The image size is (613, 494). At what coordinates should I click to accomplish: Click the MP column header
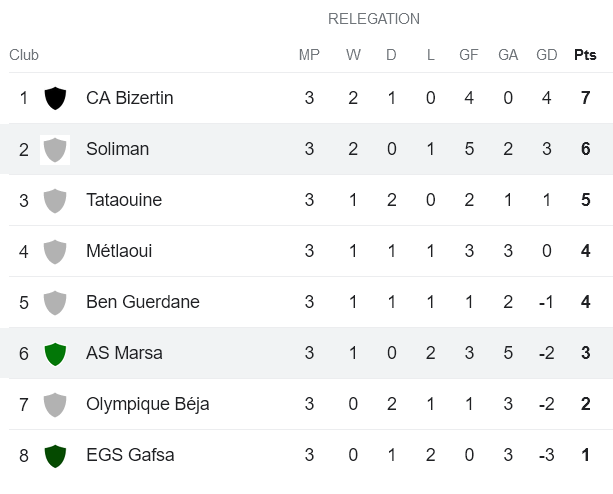(309, 55)
